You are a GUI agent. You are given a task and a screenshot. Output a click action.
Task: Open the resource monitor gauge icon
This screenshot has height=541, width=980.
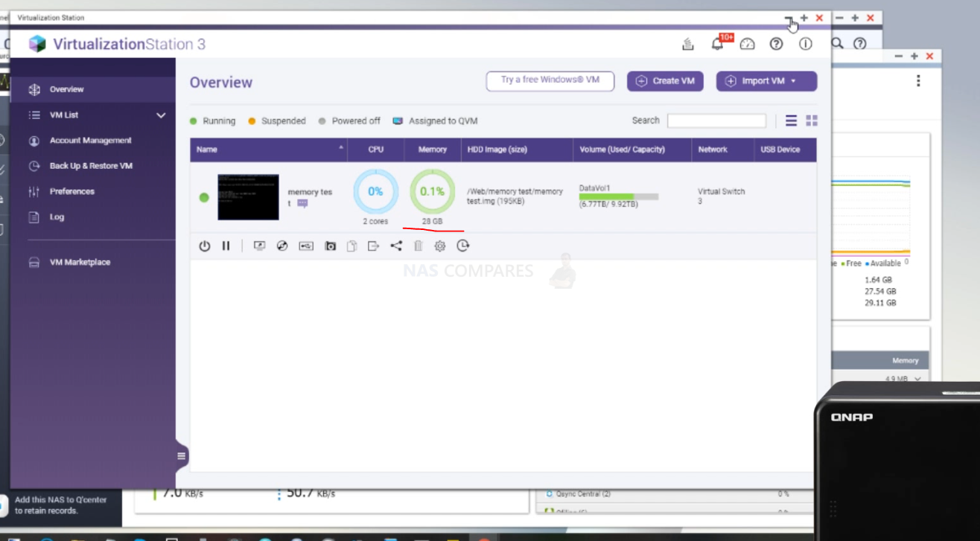[748, 45]
